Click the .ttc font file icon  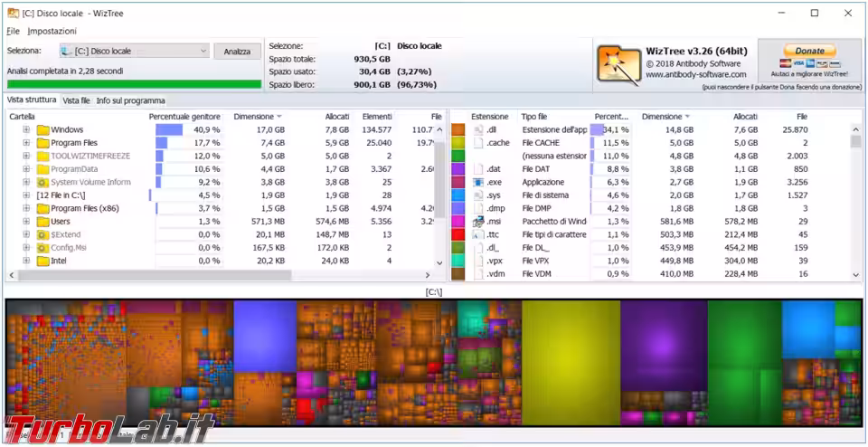click(479, 235)
